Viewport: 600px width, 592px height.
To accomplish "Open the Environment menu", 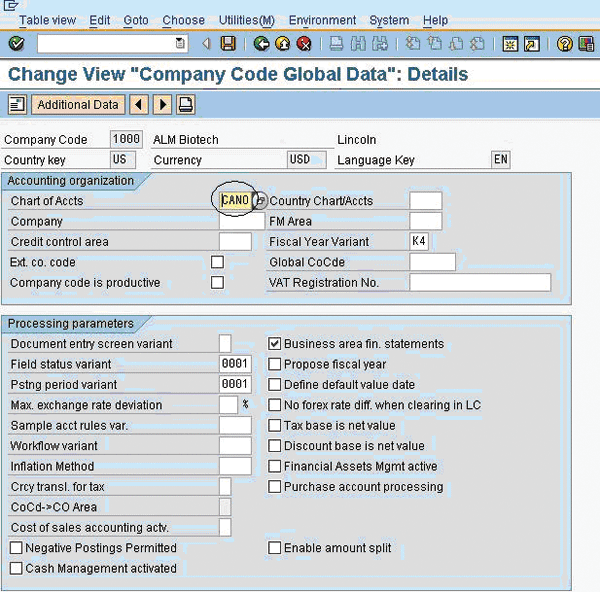I will click(322, 20).
